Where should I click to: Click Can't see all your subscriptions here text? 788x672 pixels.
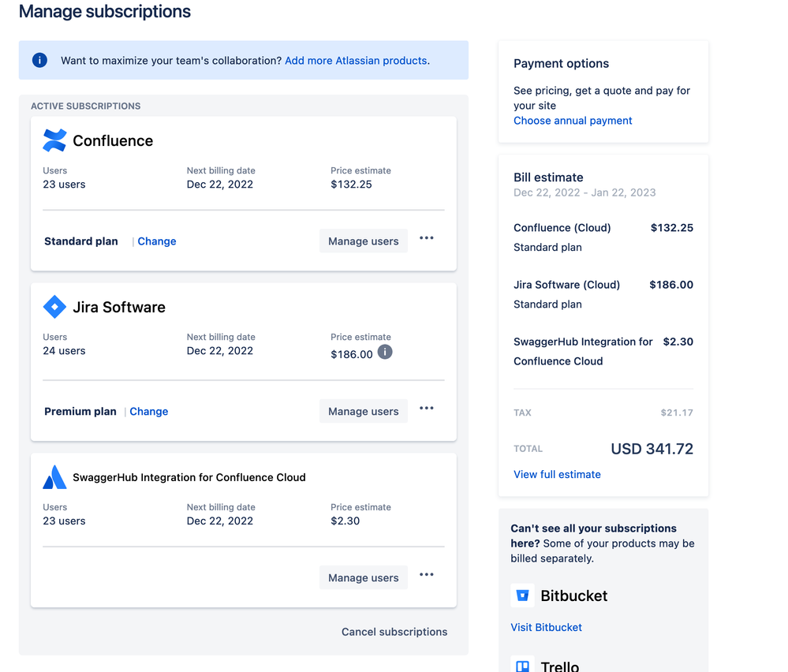[x=593, y=536]
